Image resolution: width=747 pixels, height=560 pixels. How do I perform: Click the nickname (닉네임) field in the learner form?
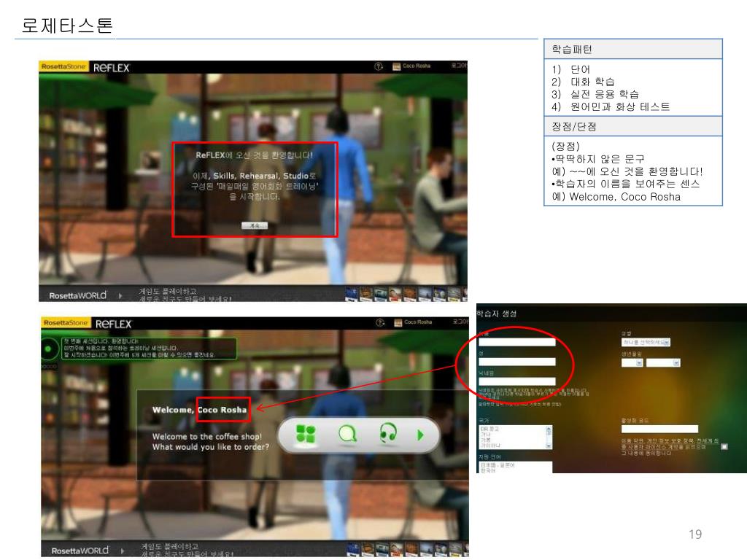point(517,381)
